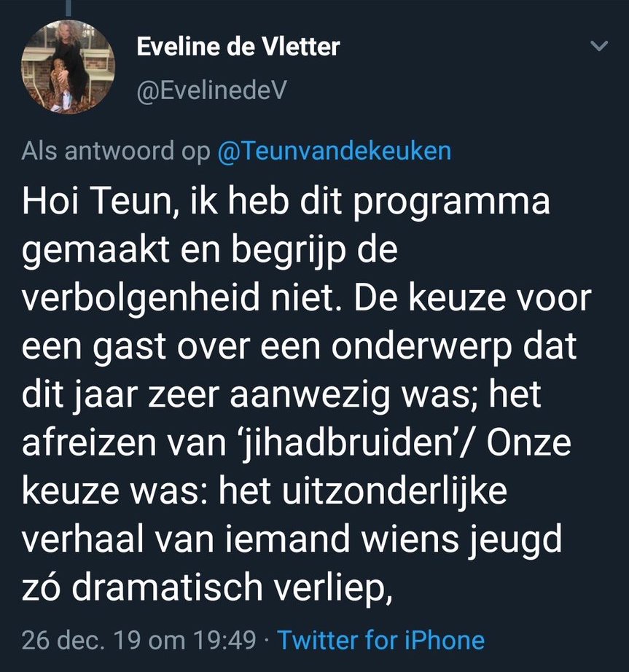This screenshot has width=629, height=672.
Task: Open the @Teunvandekeuken mention link
Action: pos(335,151)
